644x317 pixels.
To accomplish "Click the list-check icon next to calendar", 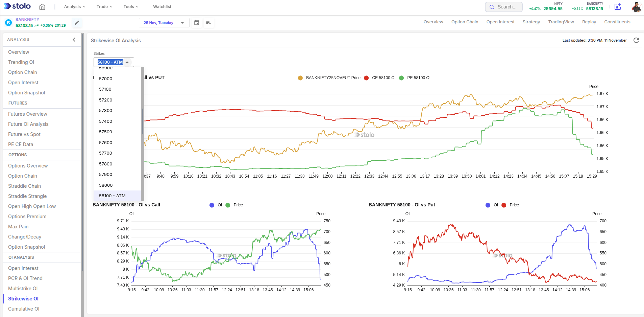I will [208, 22].
